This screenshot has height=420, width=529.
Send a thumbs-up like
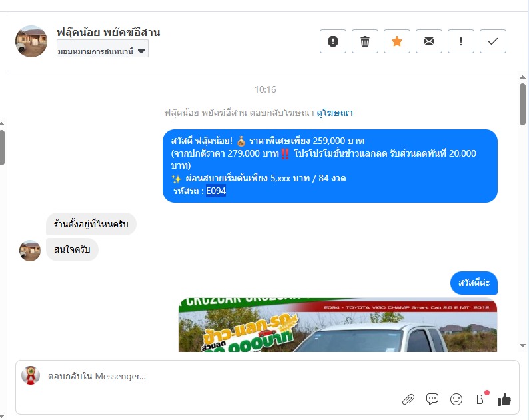pyautogui.click(x=504, y=400)
